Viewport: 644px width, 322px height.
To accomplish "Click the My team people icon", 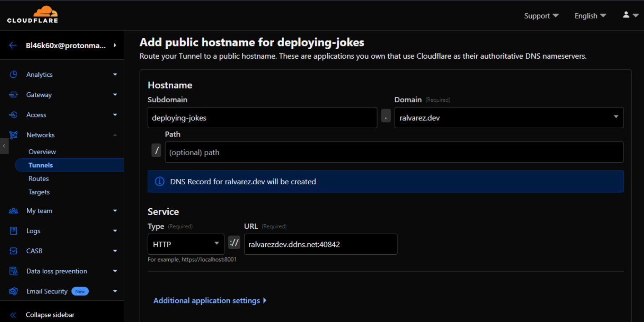I will pos(14,211).
